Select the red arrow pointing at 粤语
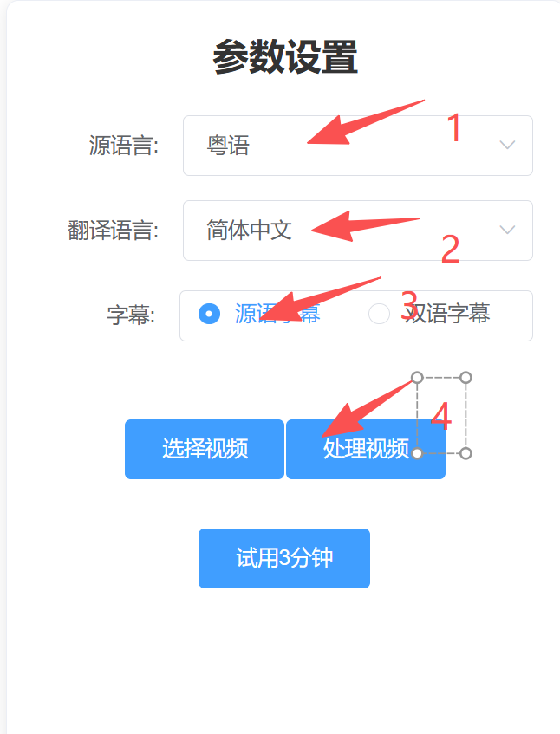Screen dimensions: 560x734 [x=365, y=122]
